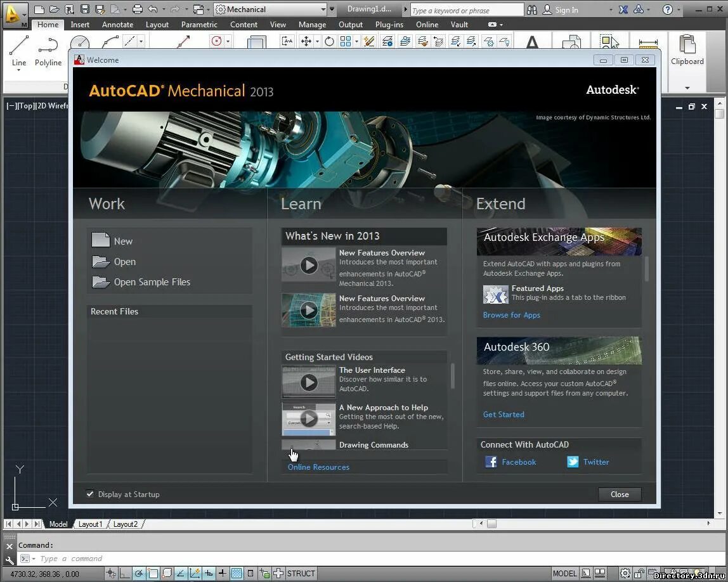Toggle STRUCT button in status bar

click(x=301, y=574)
